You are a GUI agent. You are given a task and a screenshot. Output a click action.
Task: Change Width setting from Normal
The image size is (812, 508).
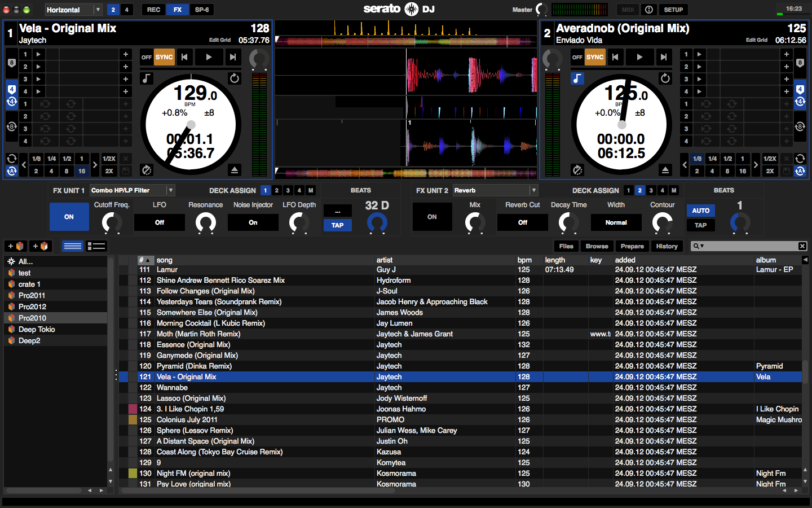point(616,222)
